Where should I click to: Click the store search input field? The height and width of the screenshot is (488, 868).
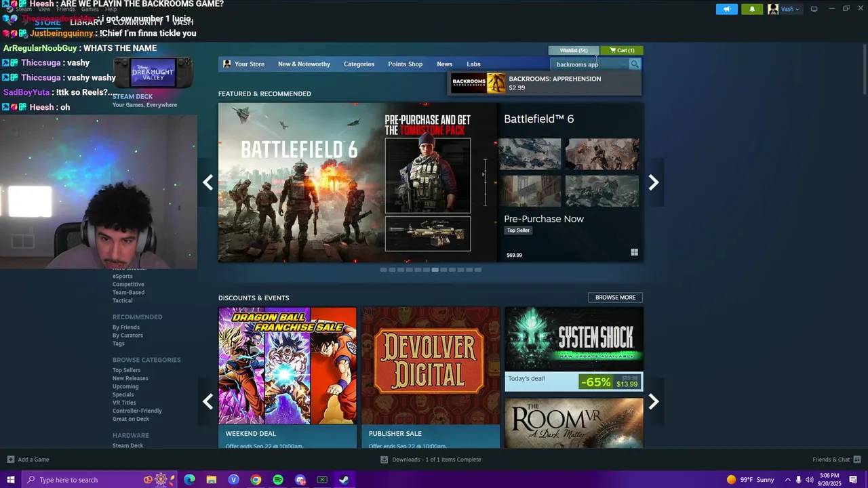click(x=590, y=64)
